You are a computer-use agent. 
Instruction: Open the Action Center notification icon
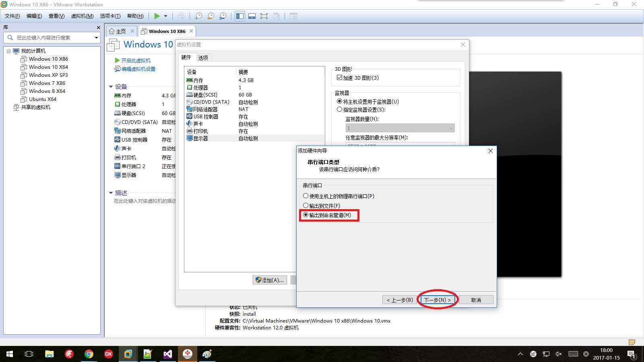632,354
